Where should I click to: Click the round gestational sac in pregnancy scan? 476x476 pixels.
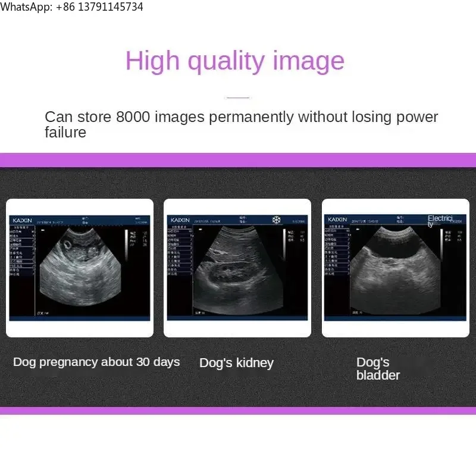pyautogui.click(x=67, y=244)
